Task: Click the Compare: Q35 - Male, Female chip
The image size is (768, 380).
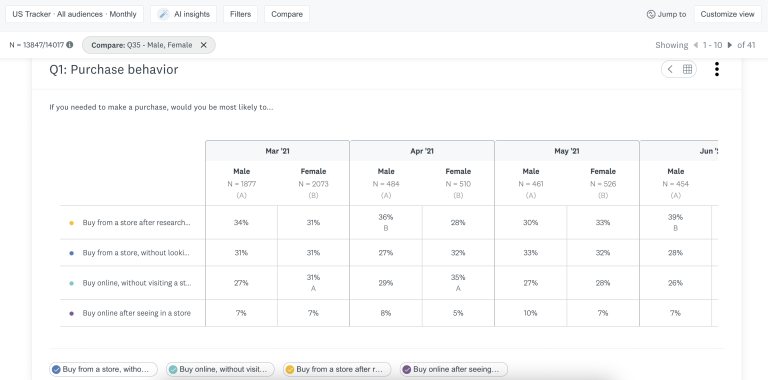Action: point(149,45)
